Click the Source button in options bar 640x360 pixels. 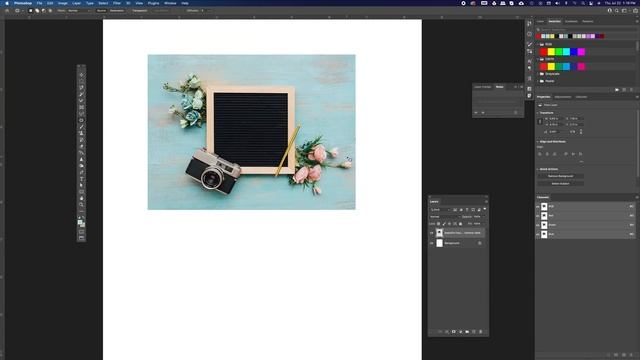point(101,11)
